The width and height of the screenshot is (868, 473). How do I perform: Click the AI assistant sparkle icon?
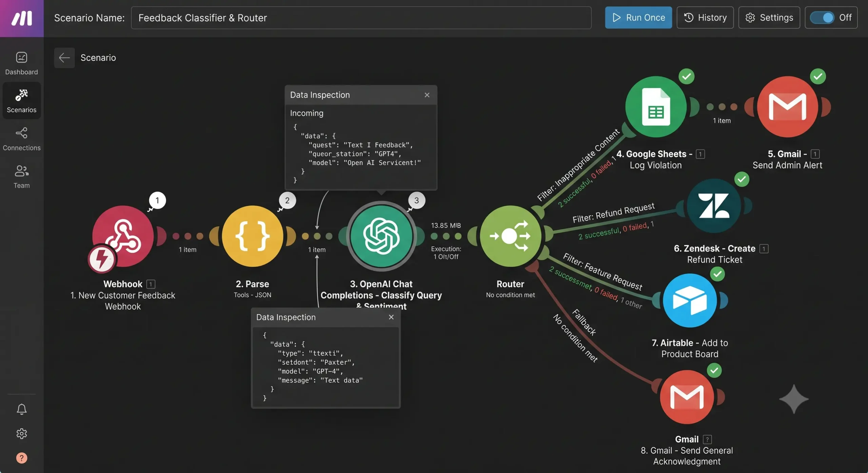tap(794, 399)
